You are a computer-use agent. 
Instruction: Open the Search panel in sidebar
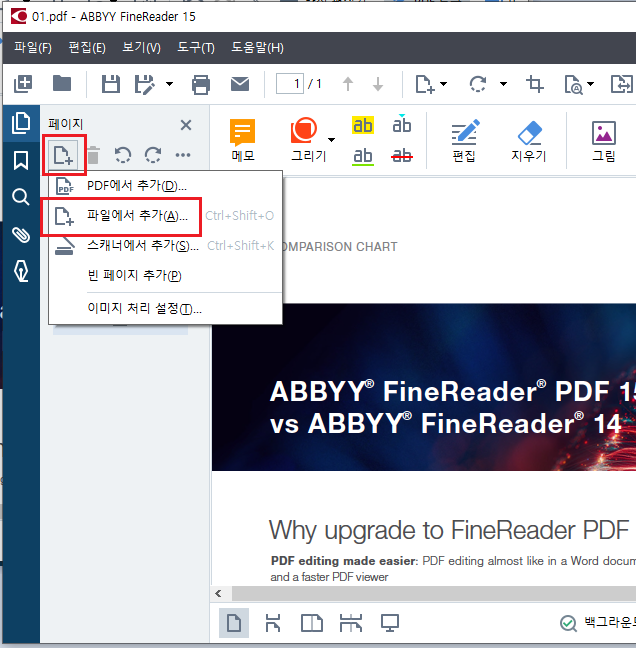coord(21,197)
